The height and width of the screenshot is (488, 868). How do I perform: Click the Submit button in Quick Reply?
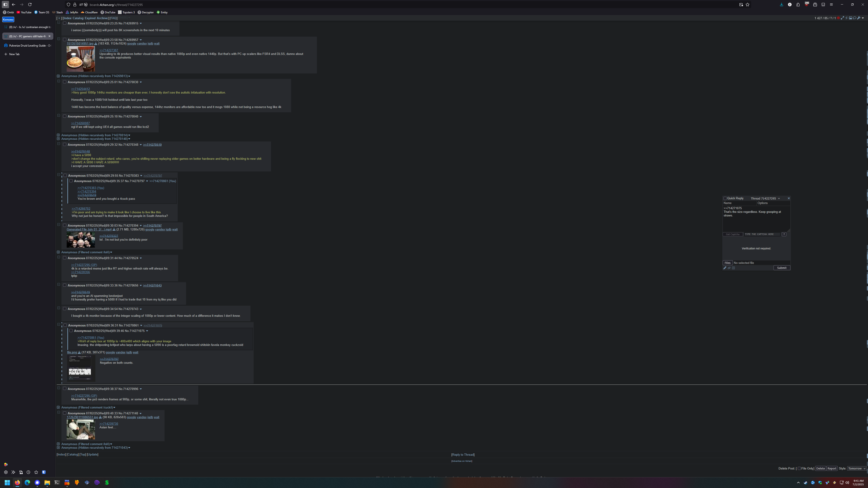(x=782, y=268)
